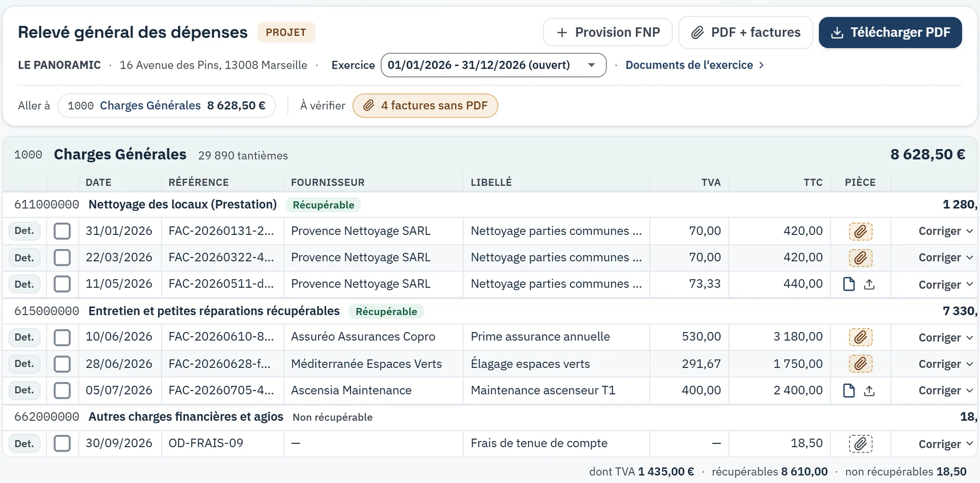Viewport: 980px width, 483px height.
Task: View document icon for 11/05/2026 invoice
Action: (x=849, y=284)
